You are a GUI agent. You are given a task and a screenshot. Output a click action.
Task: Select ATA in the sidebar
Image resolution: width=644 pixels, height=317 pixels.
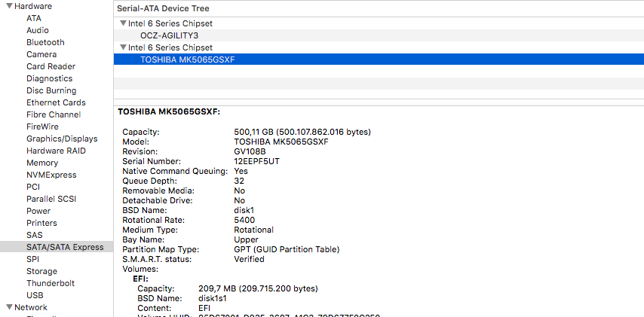point(34,19)
